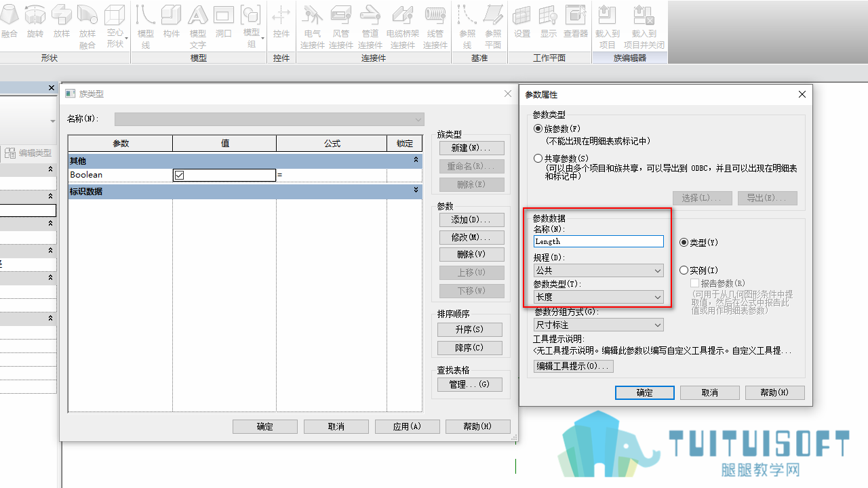This screenshot has height=488, width=868.
Task: Click 应用(A) in the 族类型 dialog
Action: [407, 427]
